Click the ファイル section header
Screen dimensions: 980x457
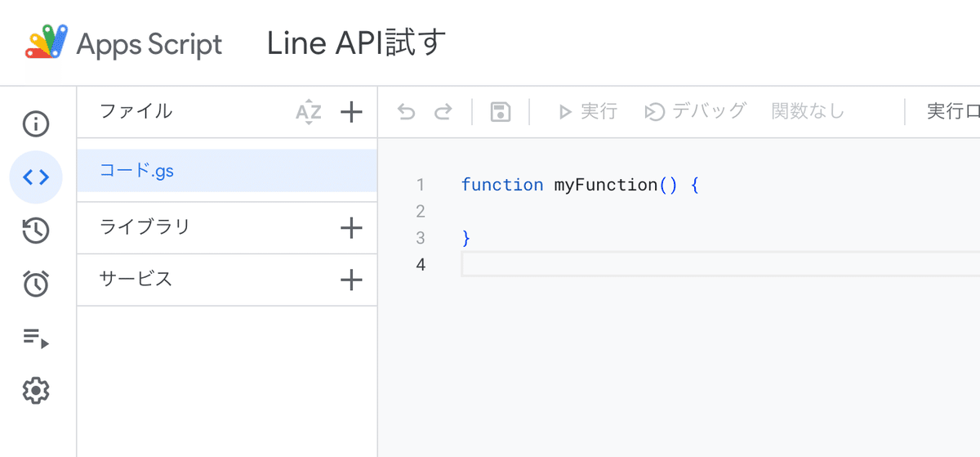(x=136, y=111)
